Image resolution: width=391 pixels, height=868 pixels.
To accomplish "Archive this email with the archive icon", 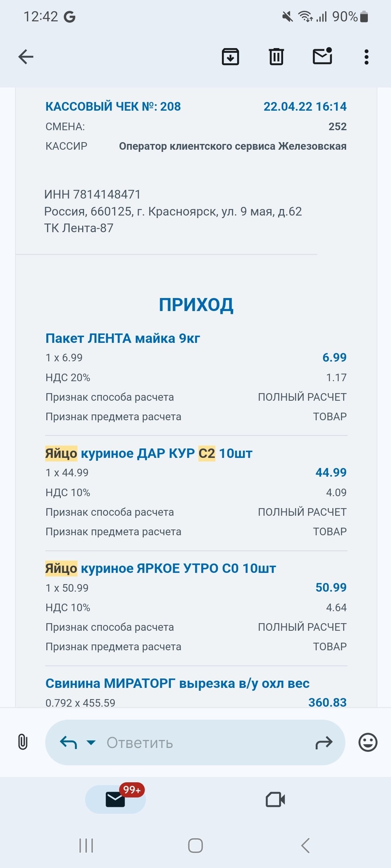I will point(230,57).
